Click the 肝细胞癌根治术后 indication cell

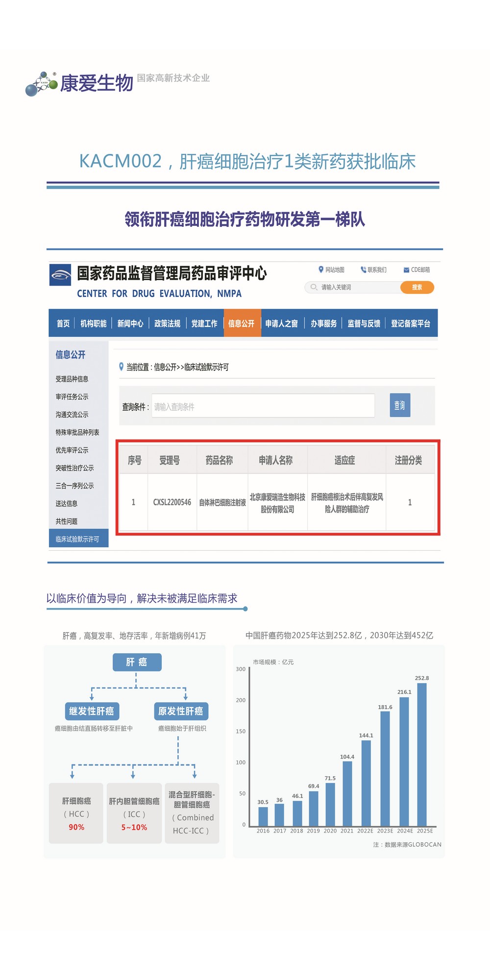point(347,503)
